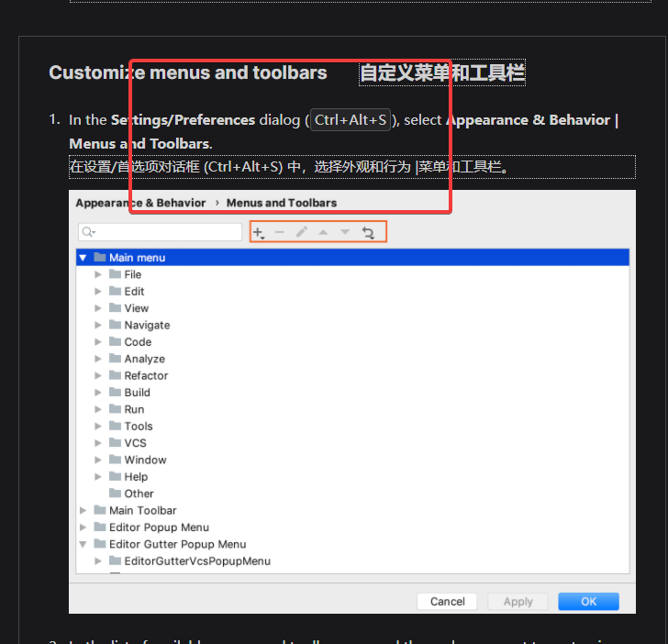Expand the Analyze tree node

98,359
